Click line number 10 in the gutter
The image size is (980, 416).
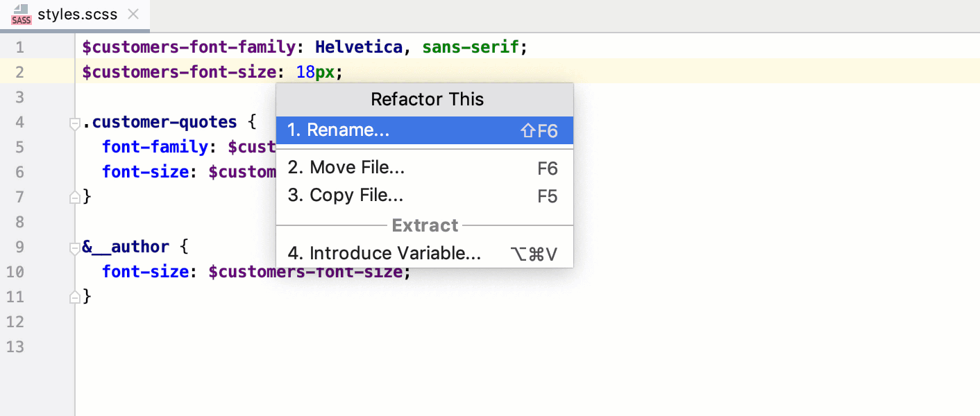click(15, 272)
